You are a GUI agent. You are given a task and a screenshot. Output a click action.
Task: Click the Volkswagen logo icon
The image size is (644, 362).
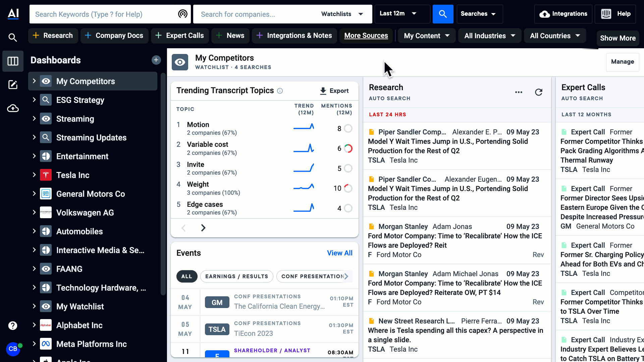pos(46,213)
